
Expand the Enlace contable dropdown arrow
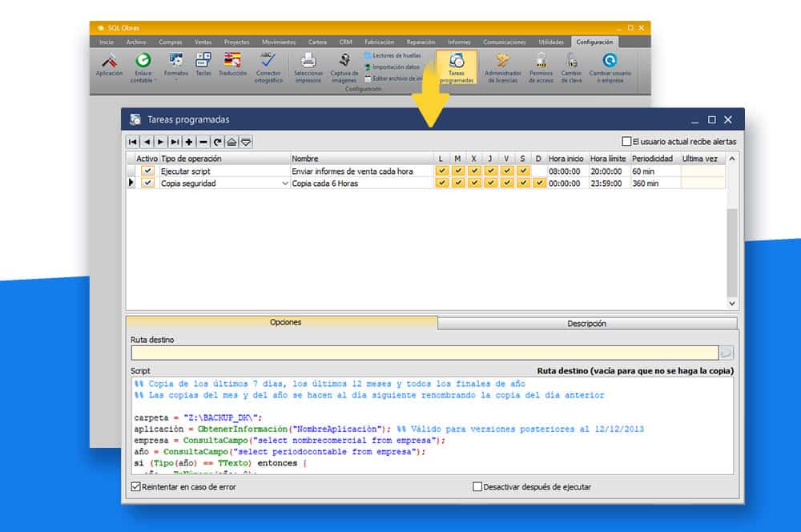click(x=155, y=80)
